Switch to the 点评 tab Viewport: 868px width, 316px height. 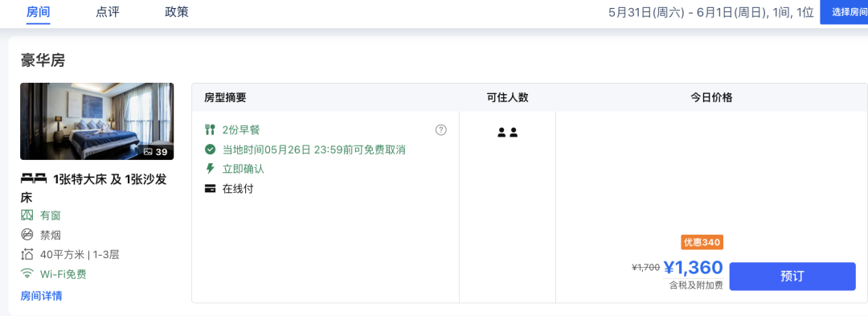coord(108,12)
